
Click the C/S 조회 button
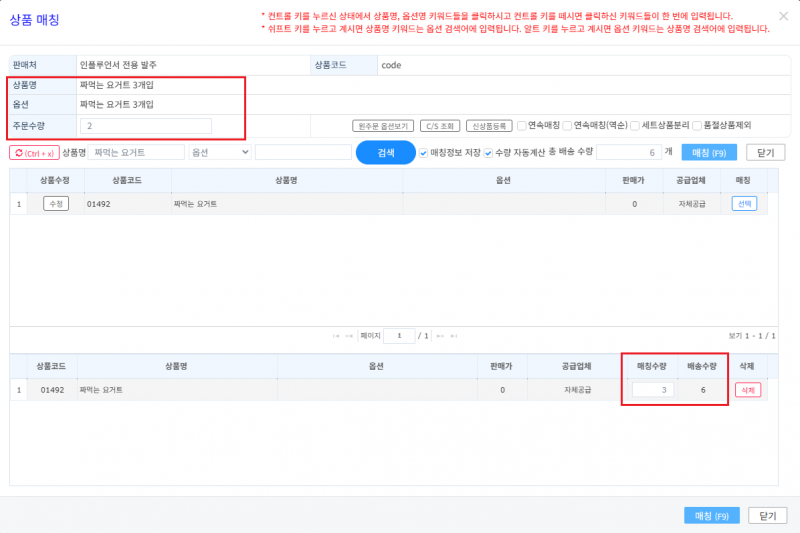[440, 126]
